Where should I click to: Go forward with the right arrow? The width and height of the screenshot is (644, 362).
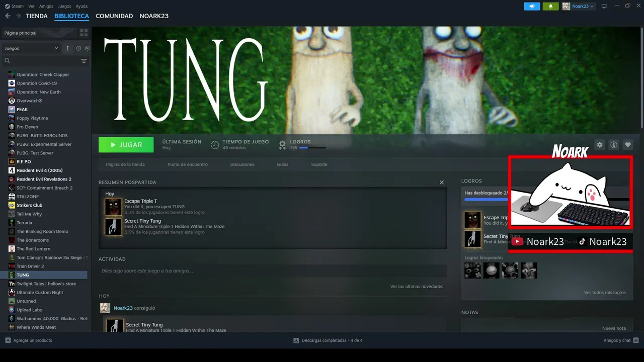click(x=19, y=16)
